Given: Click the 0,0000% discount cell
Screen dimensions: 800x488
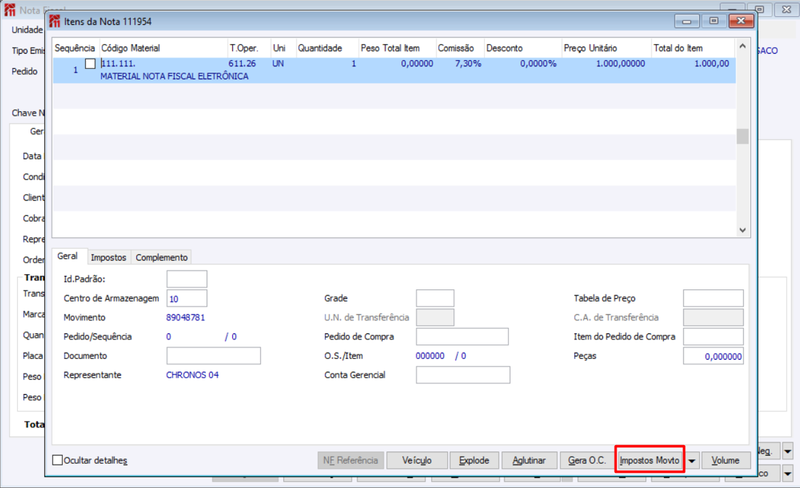Looking at the screenshot, I should click(x=538, y=64).
